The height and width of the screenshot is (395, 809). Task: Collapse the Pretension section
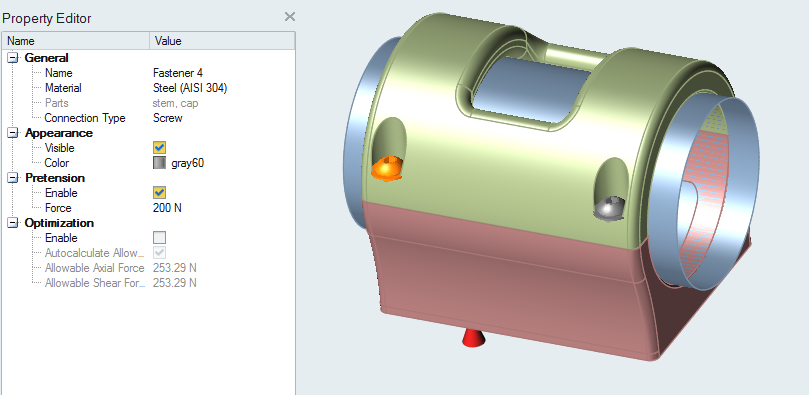tap(12, 178)
